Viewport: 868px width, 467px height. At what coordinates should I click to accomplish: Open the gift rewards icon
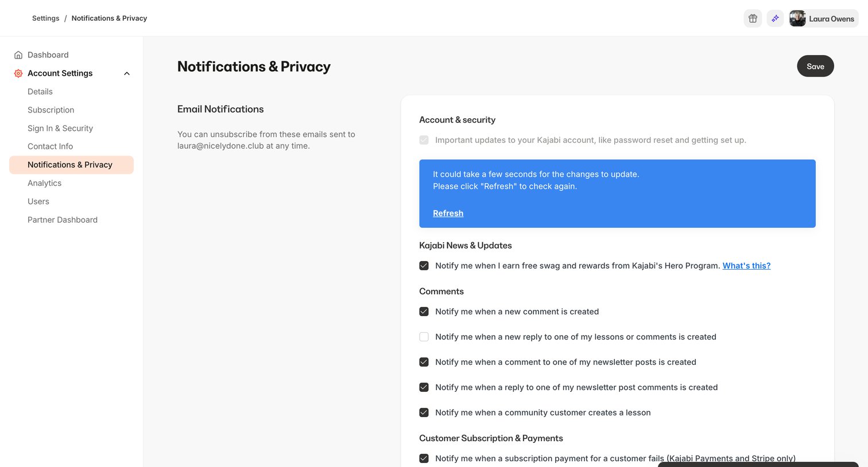tap(753, 18)
